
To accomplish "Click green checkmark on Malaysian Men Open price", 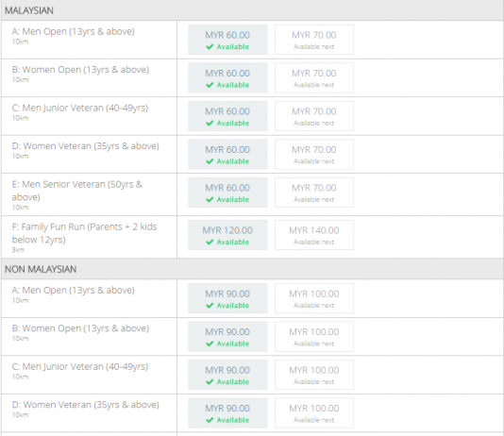I will [210, 47].
